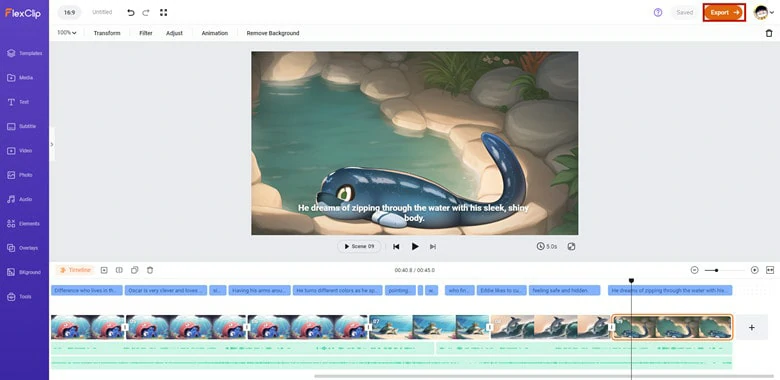Expand the collapsed side panel arrow
Screen dimensions: 780x380
[x=52, y=144]
